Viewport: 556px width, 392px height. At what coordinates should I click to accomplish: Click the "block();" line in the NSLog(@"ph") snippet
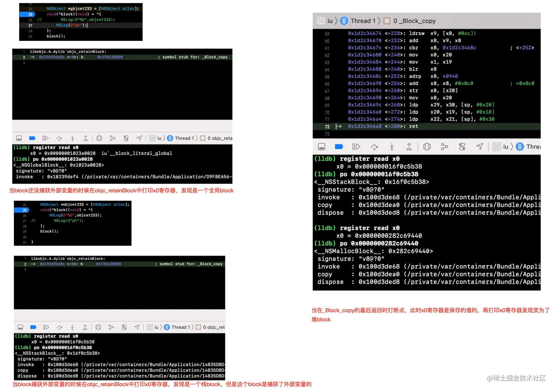pos(56,36)
